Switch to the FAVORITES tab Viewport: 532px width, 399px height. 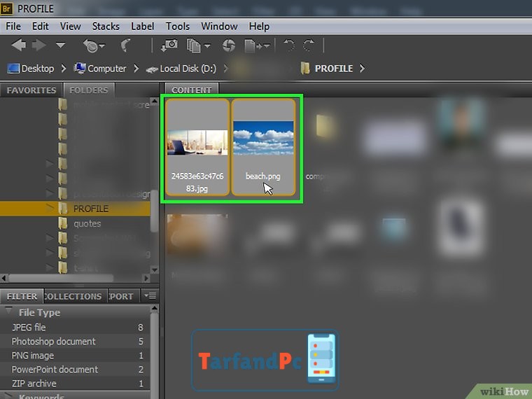tap(31, 90)
